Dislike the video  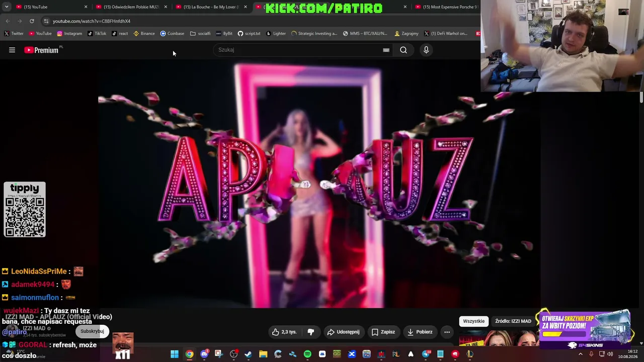(x=311, y=332)
